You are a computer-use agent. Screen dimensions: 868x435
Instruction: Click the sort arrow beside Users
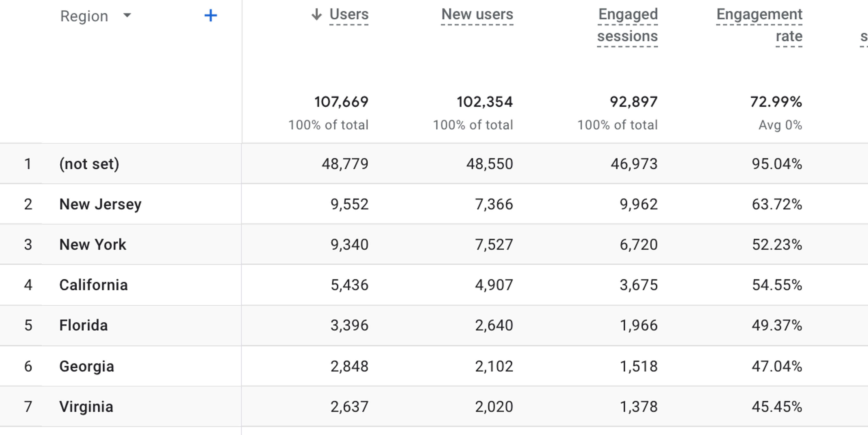316,14
